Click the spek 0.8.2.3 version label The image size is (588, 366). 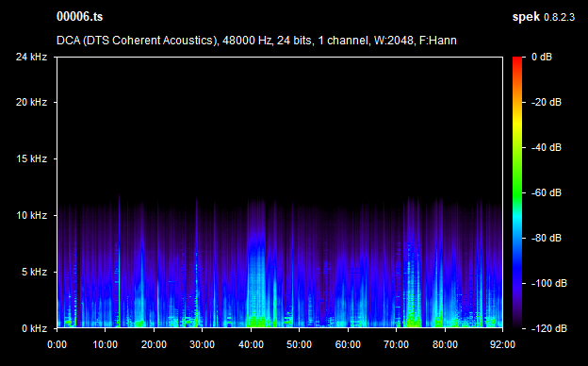tap(544, 17)
